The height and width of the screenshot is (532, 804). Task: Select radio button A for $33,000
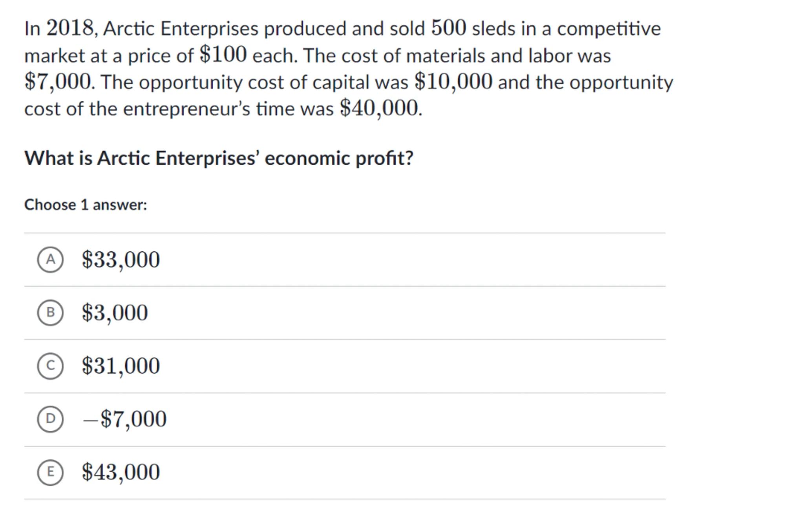pos(50,260)
